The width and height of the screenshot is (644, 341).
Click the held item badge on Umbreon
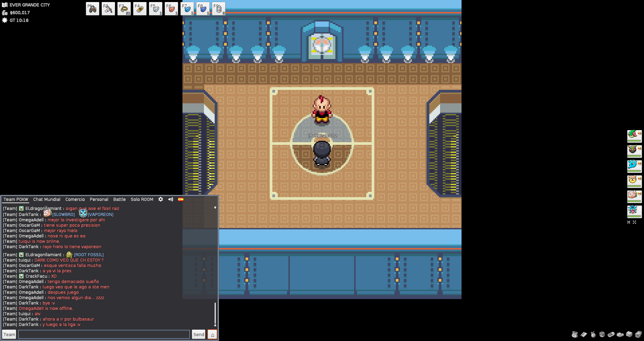coord(639,149)
